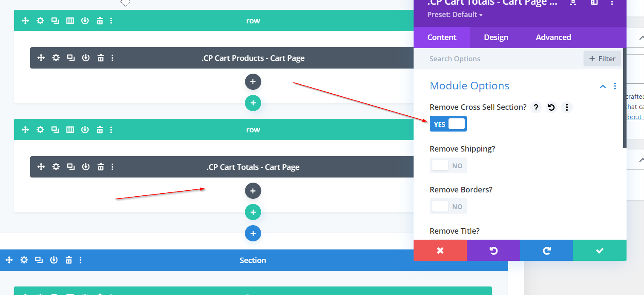The image size is (644, 295).
Task: Switch to the Advanced tab
Action: point(553,37)
